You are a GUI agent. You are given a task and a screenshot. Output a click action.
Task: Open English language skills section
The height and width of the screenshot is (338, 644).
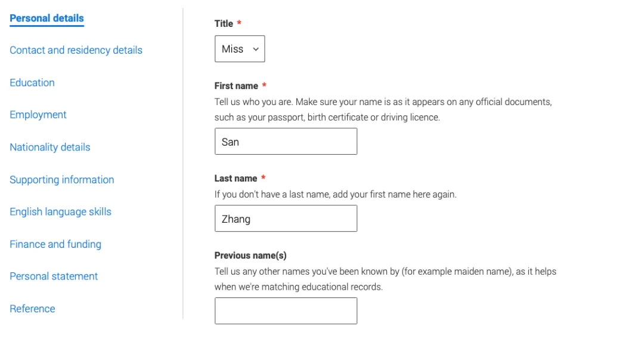(x=60, y=212)
